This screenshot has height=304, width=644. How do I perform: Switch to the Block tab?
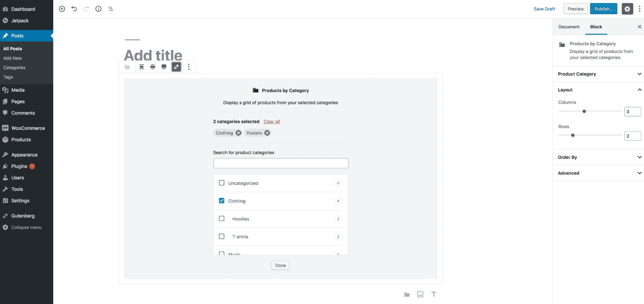coord(596,27)
